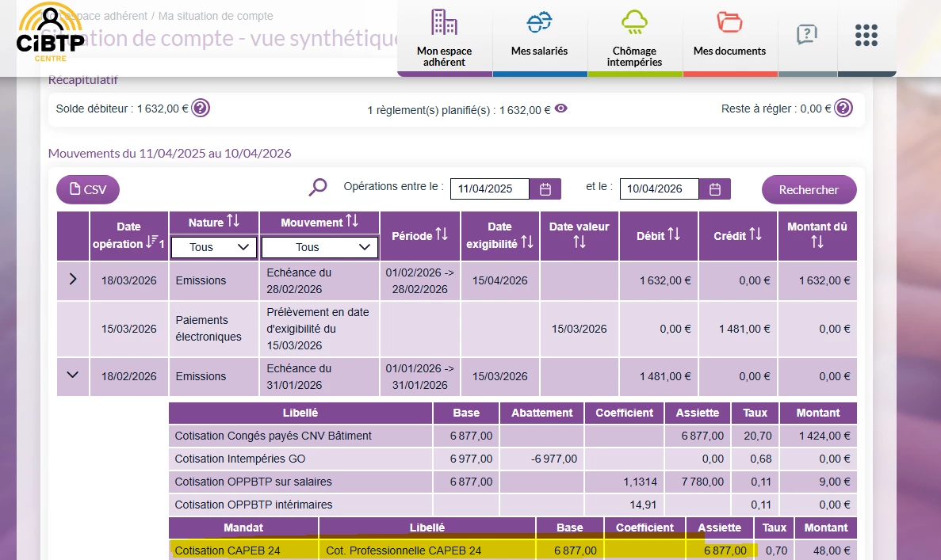Collapse the 18/02/2026 Emissions row

coord(73,375)
